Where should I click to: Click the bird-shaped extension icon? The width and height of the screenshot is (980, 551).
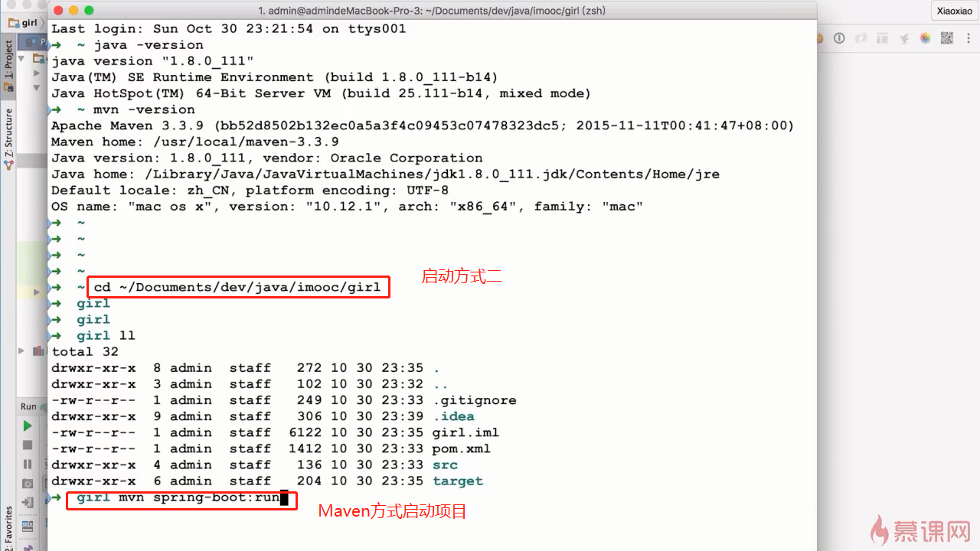tap(903, 37)
